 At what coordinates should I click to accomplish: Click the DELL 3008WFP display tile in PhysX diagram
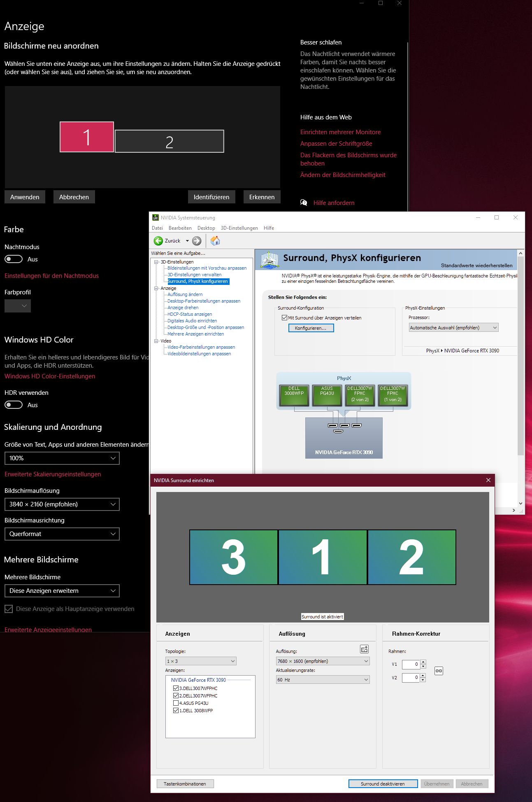point(294,396)
